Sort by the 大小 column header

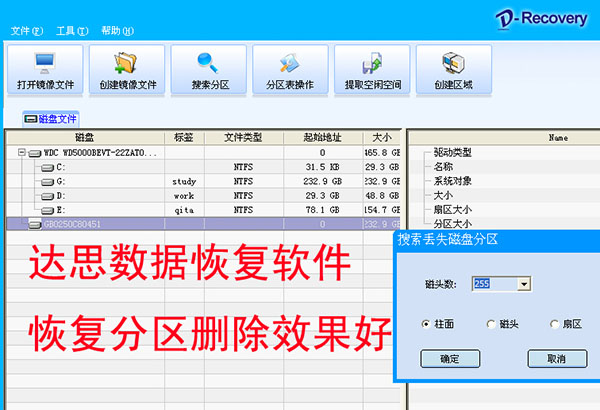[382, 137]
